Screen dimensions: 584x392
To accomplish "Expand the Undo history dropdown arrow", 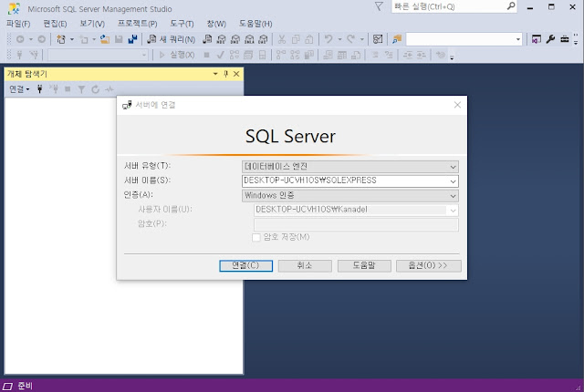I will pos(339,39).
